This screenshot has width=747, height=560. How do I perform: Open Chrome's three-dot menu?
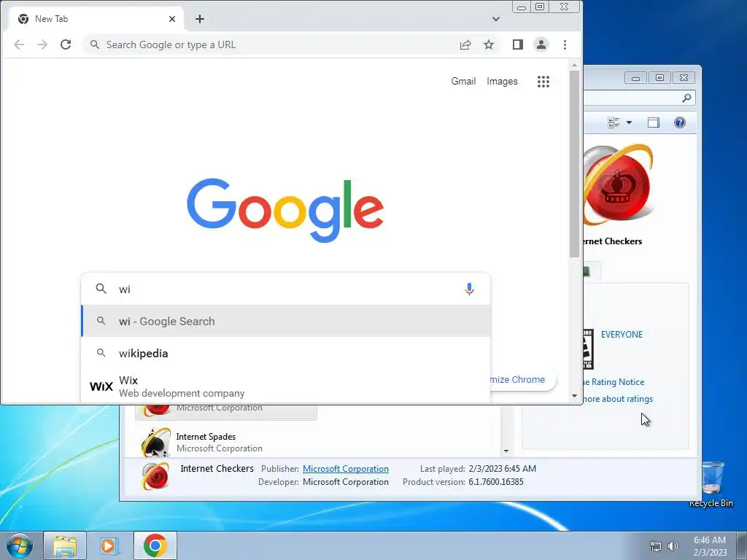[565, 44]
